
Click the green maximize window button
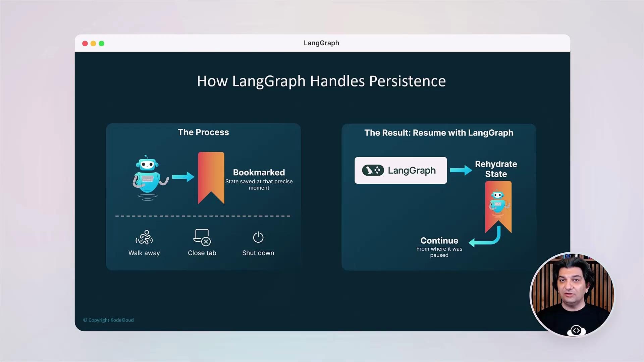pyautogui.click(x=102, y=44)
